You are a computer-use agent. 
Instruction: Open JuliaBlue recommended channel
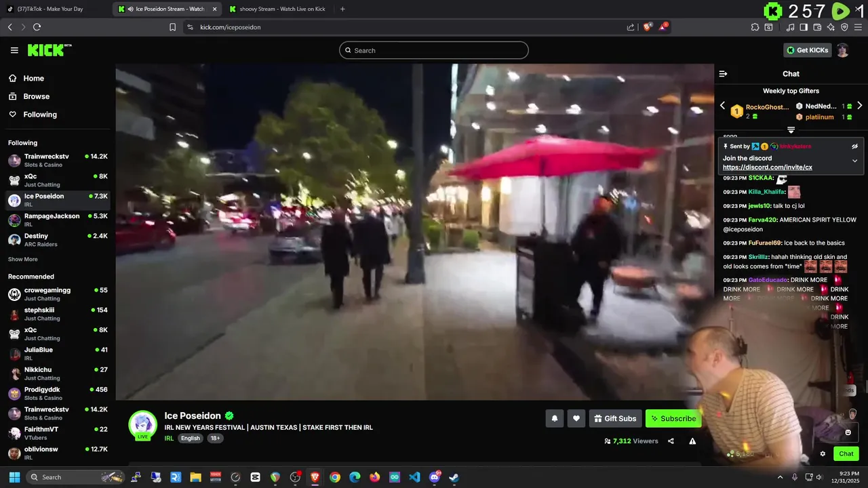(58, 354)
